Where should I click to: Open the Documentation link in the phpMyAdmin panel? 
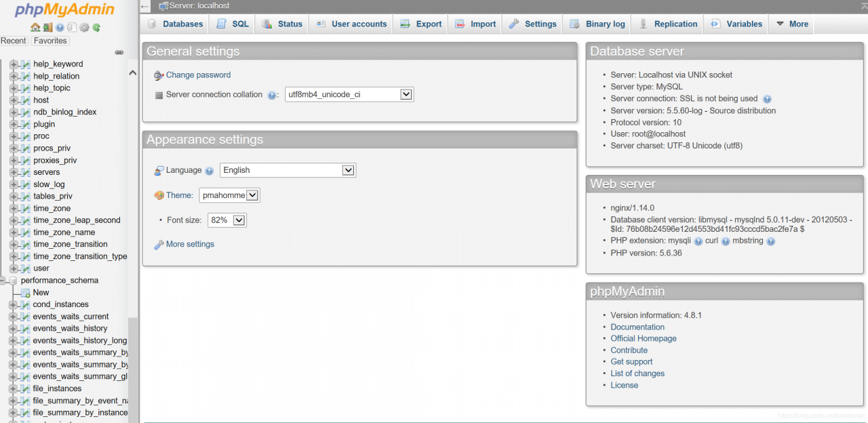[637, 327]
